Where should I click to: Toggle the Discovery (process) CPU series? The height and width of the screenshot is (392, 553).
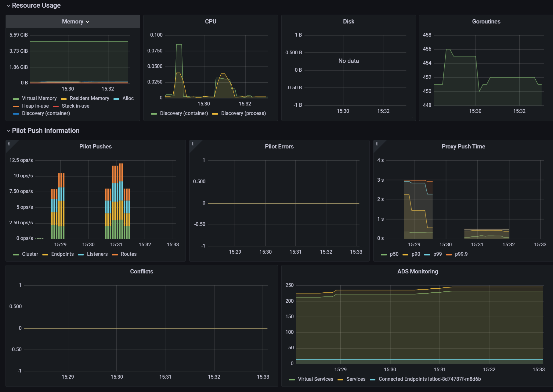(x=243, y=113)
